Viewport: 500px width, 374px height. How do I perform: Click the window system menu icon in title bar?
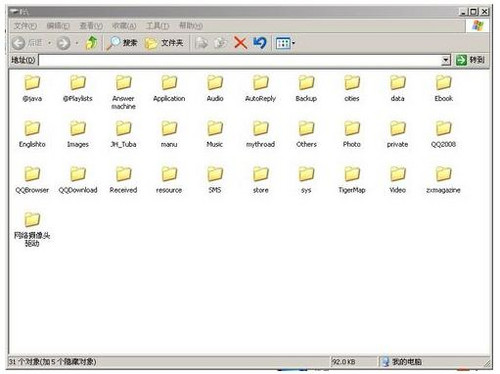click(x=13, y=12)
